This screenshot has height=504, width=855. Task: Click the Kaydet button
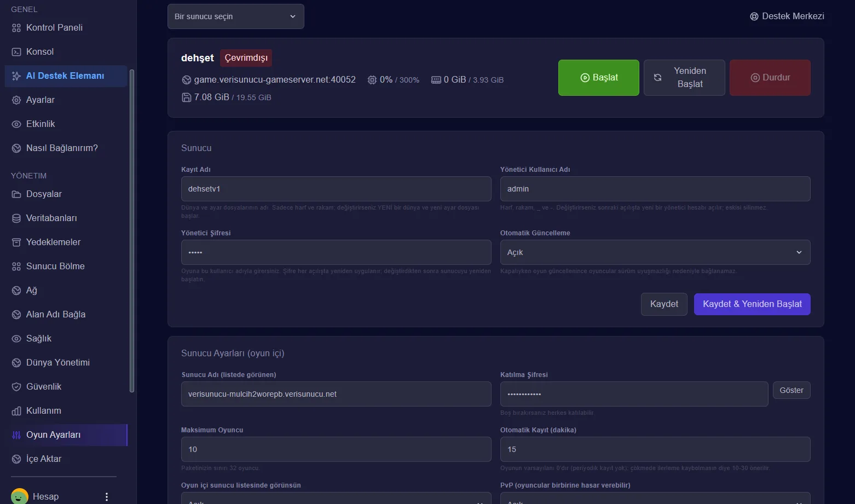point(664,304)
